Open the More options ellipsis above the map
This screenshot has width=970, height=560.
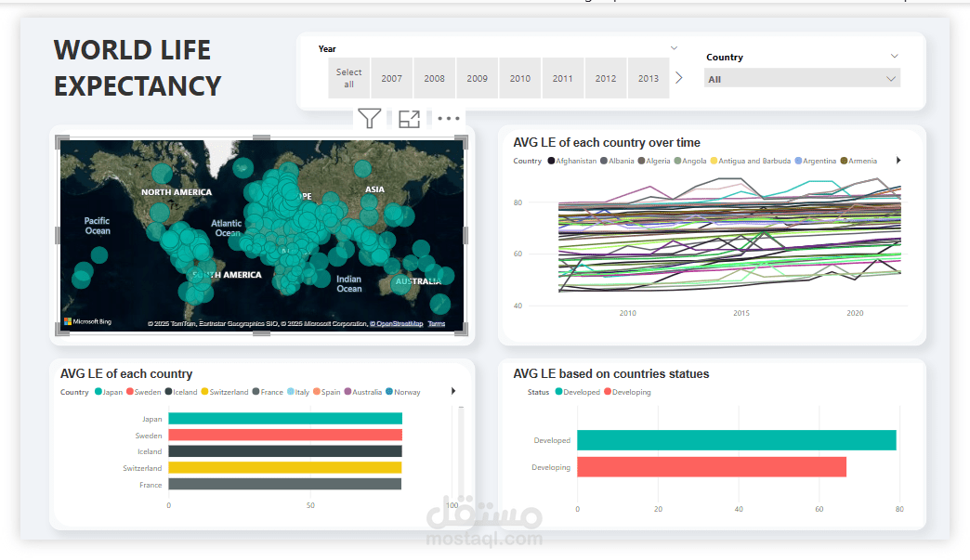click(x=449, y=118)
